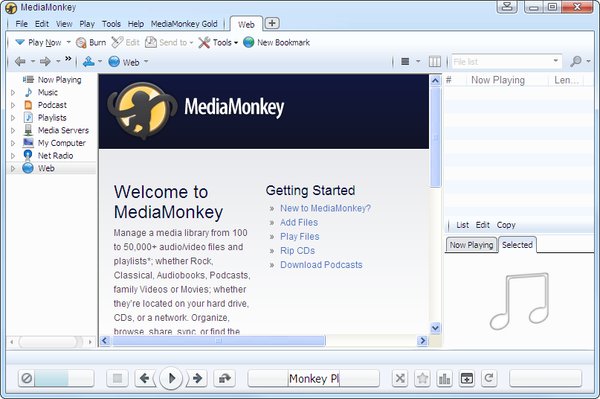
Task: Click the round Play button
Action: [x=171, y=378]
